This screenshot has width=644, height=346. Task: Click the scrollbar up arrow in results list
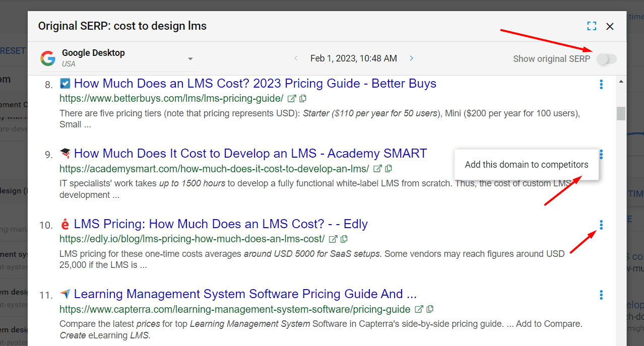click(x=621, y=82)
